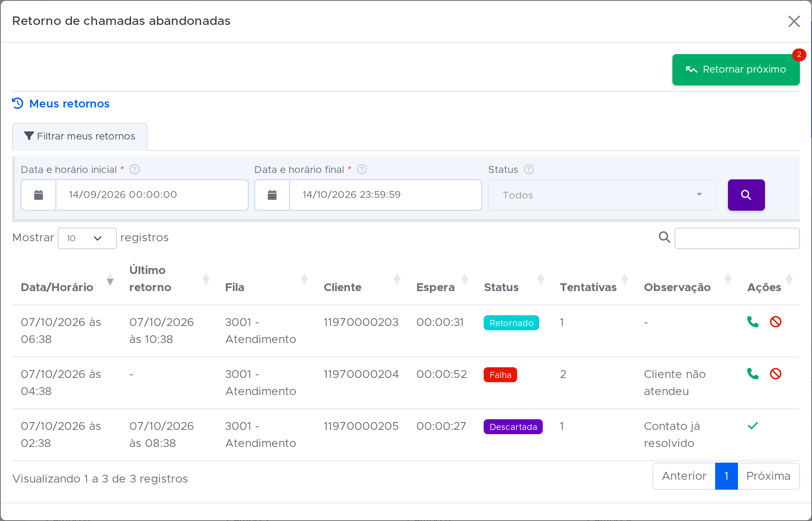Select the Cliente não atendeu observation text

click(x=675, y=383)
